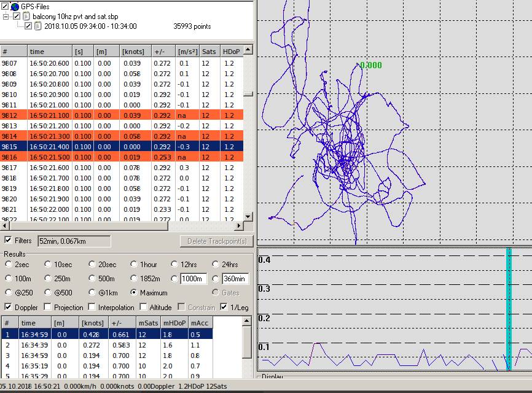The image size is (532, 393).
Task: Choose the 500m results option
Action: [x=92, y=279]
